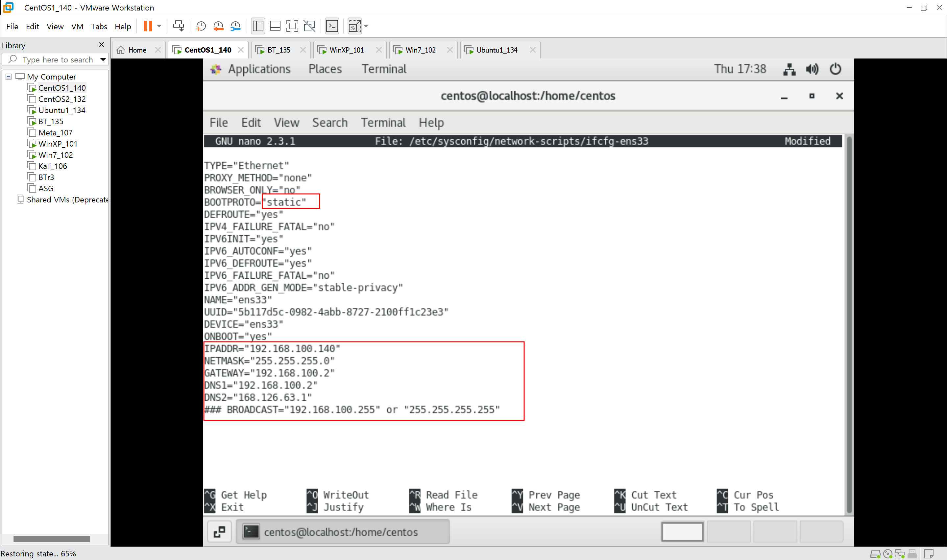Open the GNOME Places menu

point(325,69)
